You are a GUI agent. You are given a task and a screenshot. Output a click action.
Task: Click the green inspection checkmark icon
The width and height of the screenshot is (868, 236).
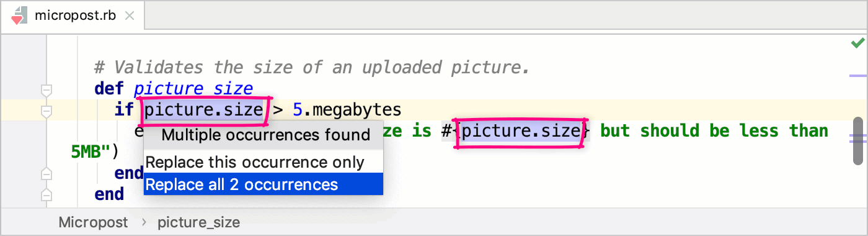click(x=857, y=42)
